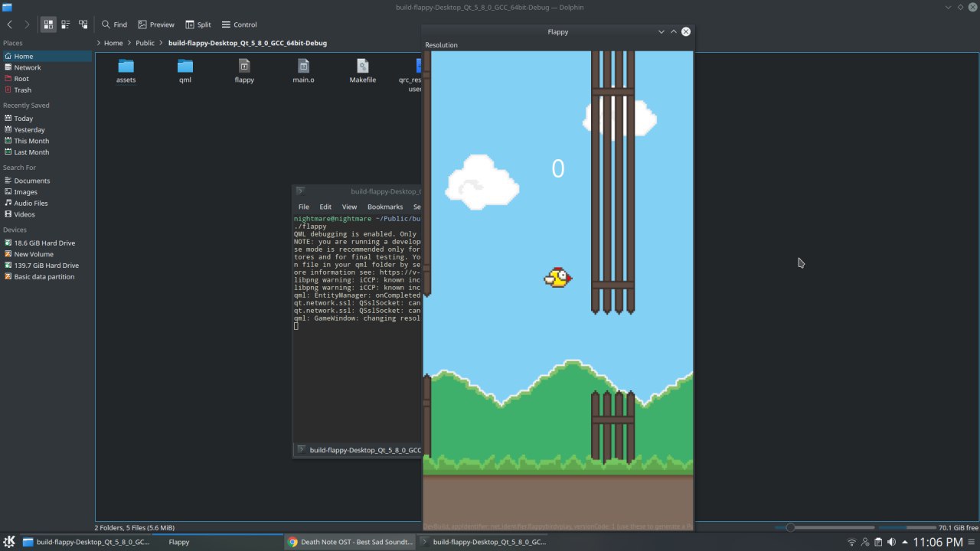Search for Images in sidebar

(x=46, y=192)
